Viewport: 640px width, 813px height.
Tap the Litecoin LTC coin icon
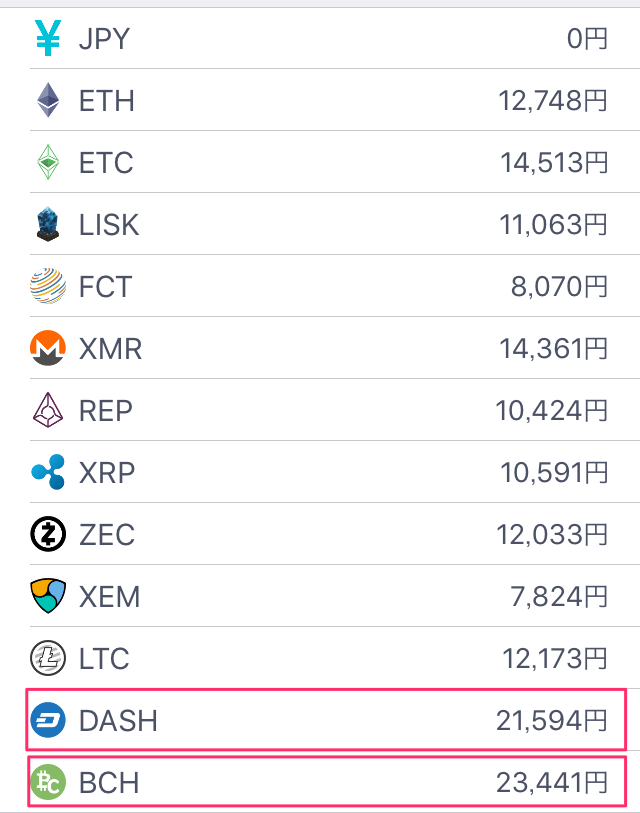click(48, 658)
